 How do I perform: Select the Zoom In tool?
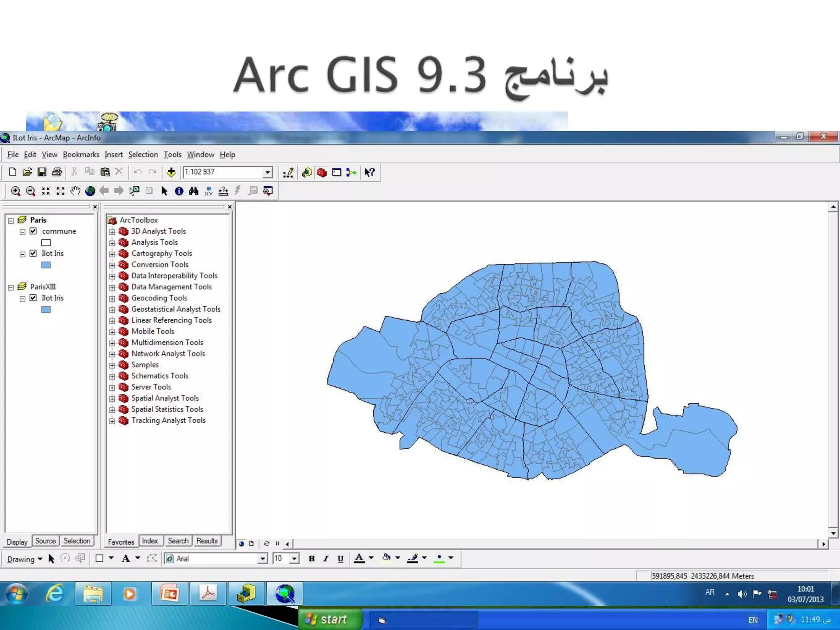click(x=16, y=191)
